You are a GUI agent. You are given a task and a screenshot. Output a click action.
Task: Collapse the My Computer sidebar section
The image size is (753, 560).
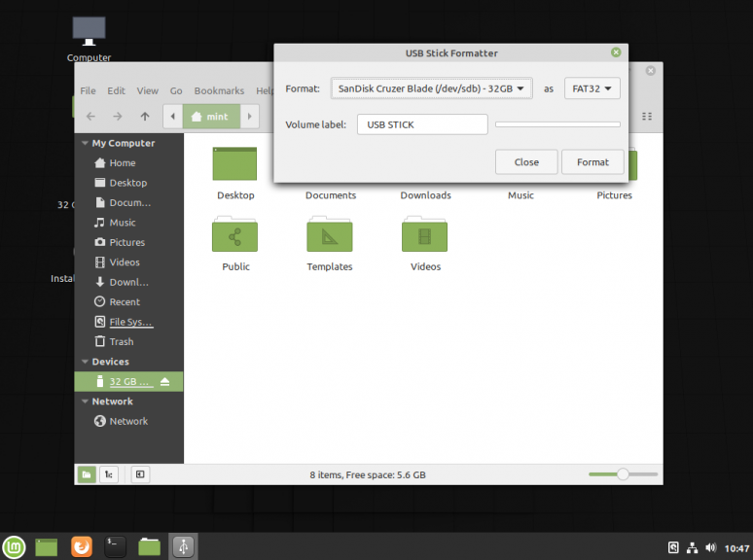(85, 143)
